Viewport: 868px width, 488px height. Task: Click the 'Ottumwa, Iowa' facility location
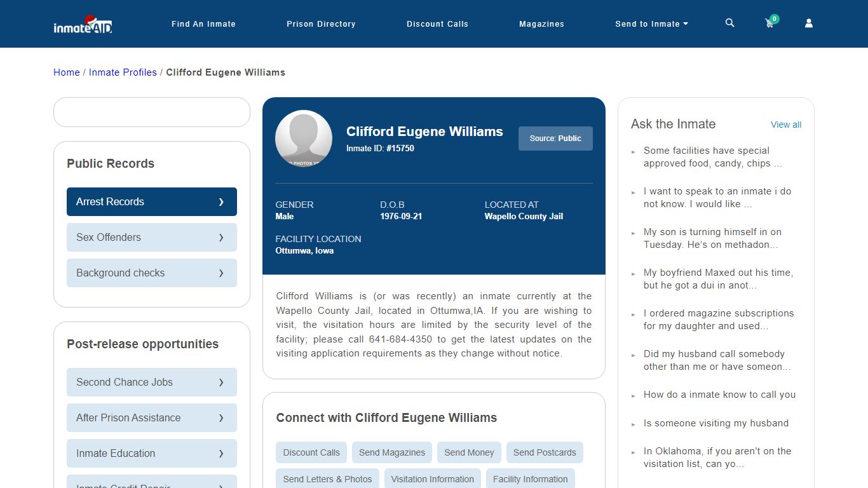(x=304, y=251)
